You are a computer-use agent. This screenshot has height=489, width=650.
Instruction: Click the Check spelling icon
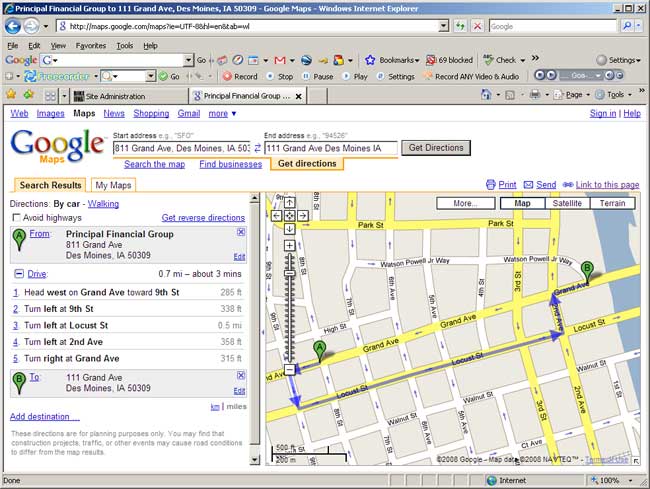[489, 60]
